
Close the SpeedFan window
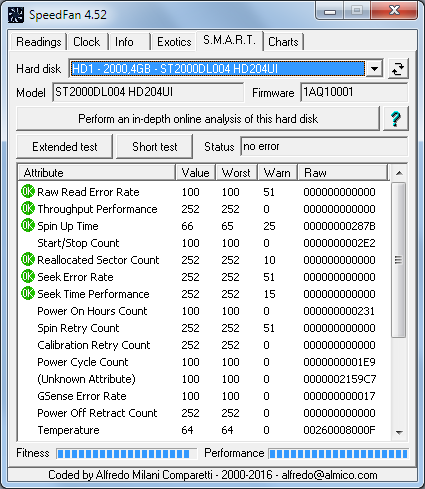point(394,11)
